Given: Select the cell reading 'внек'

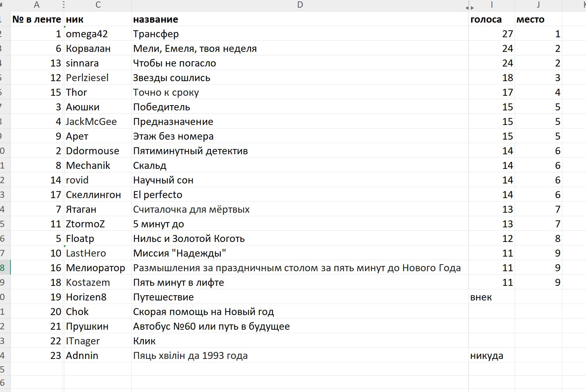Looking at the screenshot, I should click(492, 297).
